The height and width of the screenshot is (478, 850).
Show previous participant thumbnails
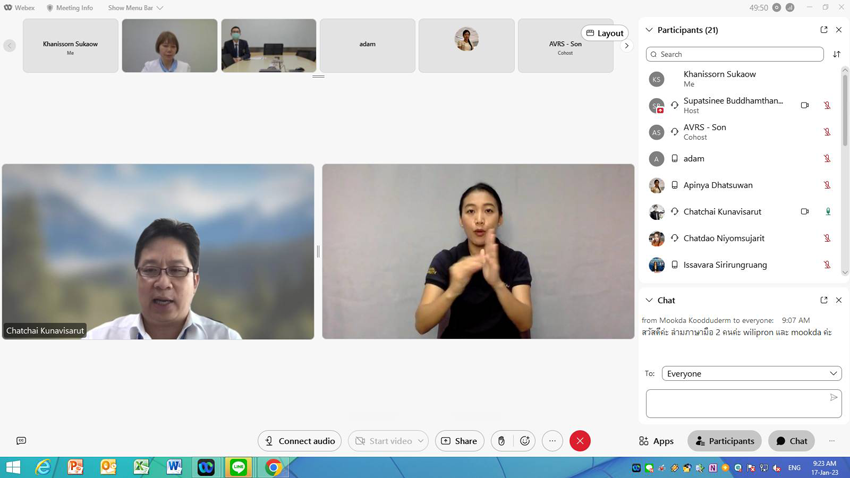click(9, 46)
